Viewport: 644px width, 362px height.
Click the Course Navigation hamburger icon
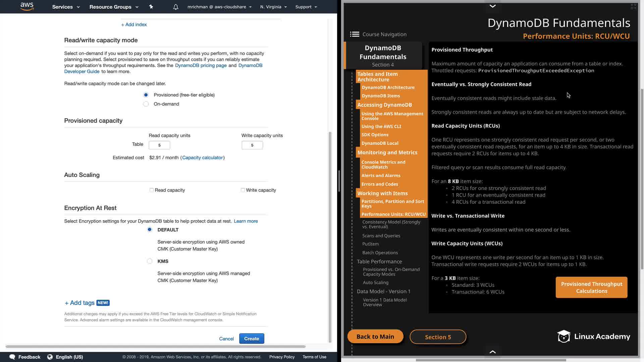tap(355, 34)
